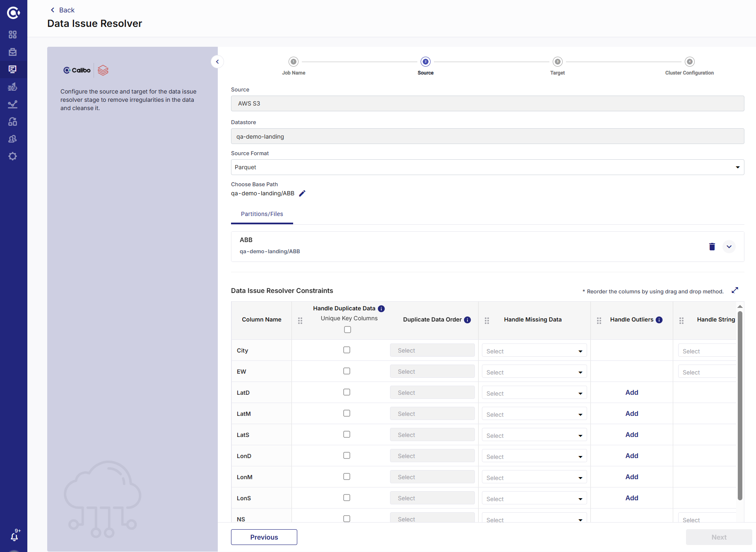The image size is (756, 552).
Task: Delete the ABB partition using trash icon
Action: pos(712,247)
